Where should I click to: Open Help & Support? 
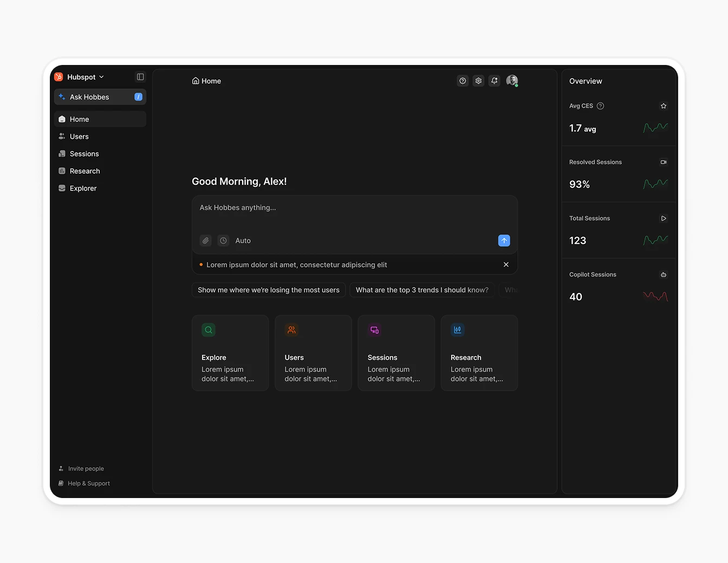[x=89, y=483]
